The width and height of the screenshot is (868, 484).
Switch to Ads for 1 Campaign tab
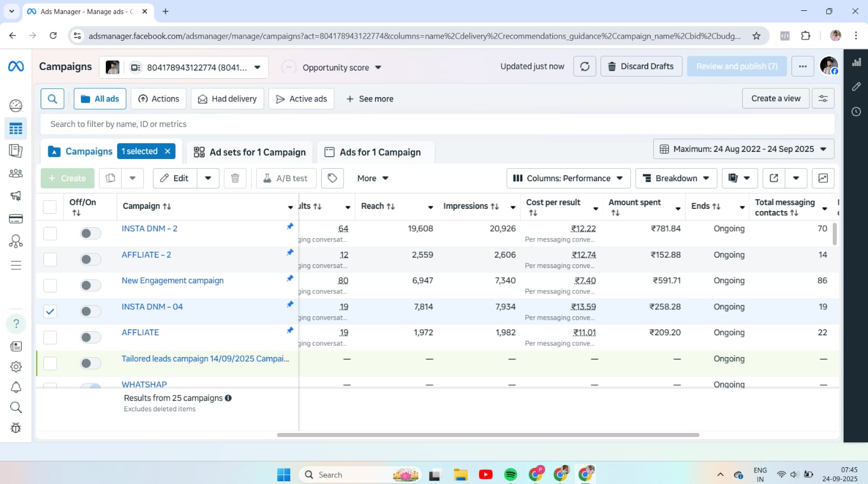point(373,152)
